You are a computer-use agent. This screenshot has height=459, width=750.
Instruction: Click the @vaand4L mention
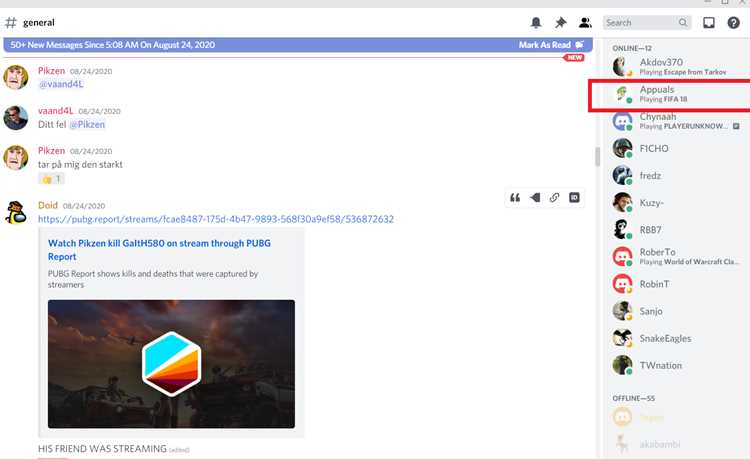tap(61, 84)
